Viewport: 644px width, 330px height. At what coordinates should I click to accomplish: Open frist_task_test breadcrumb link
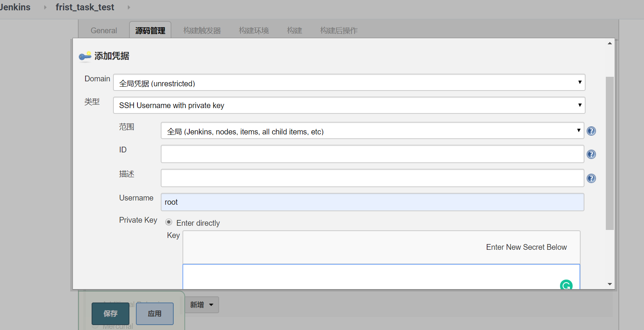(x=85, y=7)
